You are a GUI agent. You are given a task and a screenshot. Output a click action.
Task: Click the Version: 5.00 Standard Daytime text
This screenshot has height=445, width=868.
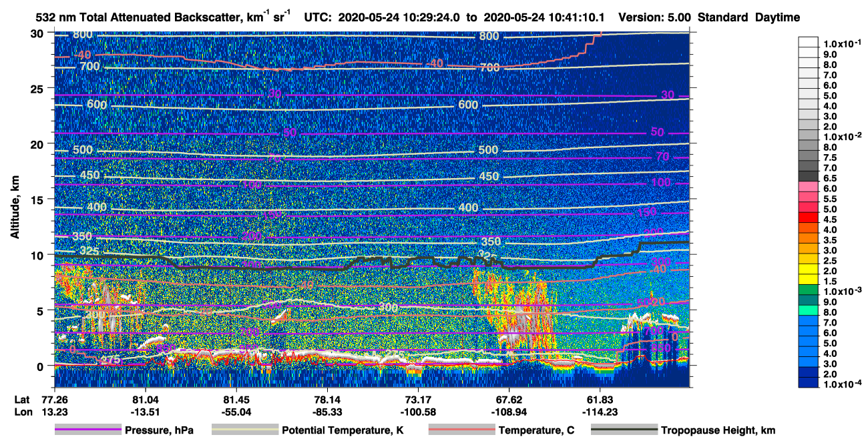pyautogui.click(x=709, y=17)
